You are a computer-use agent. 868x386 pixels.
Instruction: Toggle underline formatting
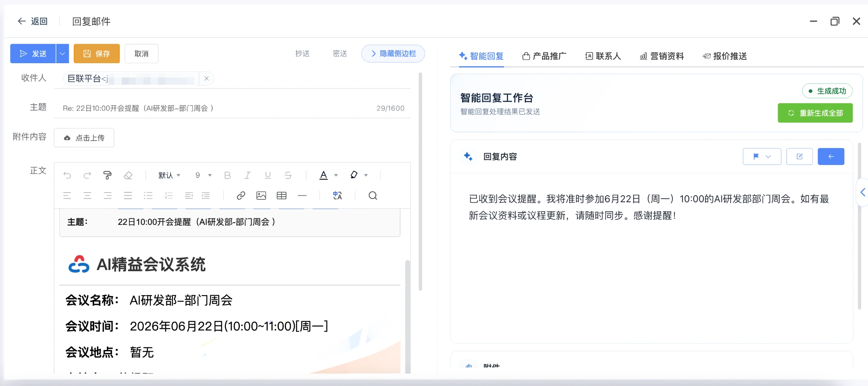point(268,175)
